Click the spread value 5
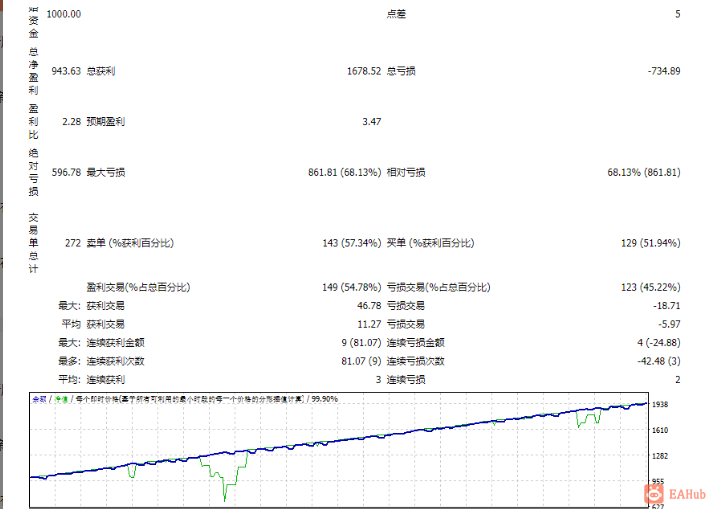This screenshot has width=715, height=509. pyautogui.click(x=678, y=14)
